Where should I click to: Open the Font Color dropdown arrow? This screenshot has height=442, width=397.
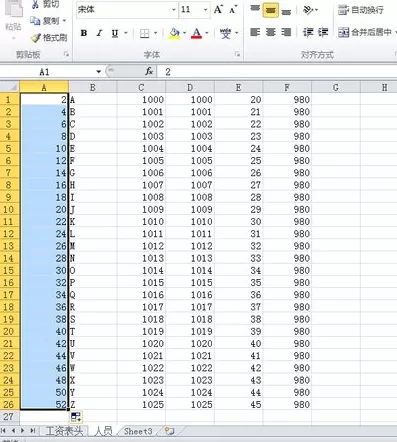click(207, 33)
